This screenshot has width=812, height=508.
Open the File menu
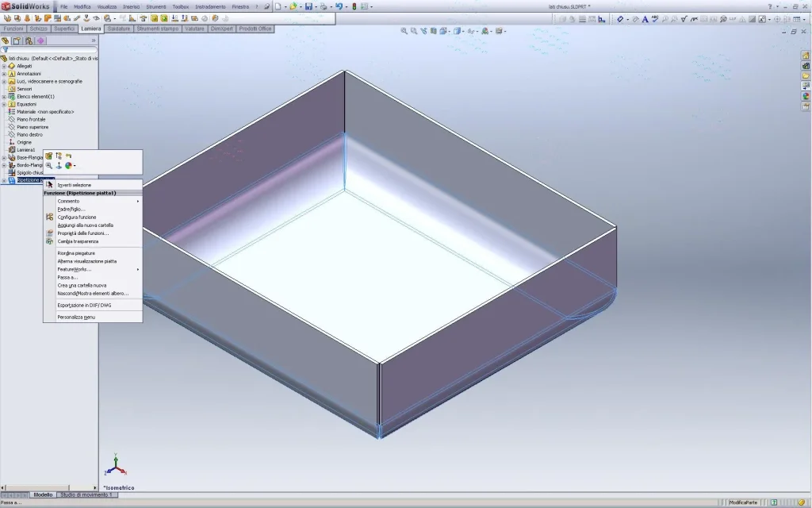pos(63,6)
